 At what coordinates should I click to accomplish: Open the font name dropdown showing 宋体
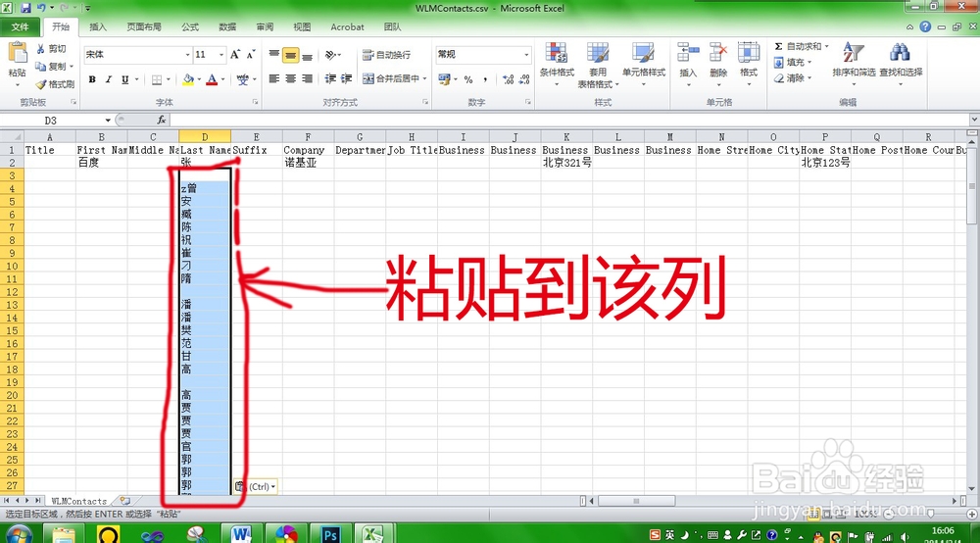[187, 55]
